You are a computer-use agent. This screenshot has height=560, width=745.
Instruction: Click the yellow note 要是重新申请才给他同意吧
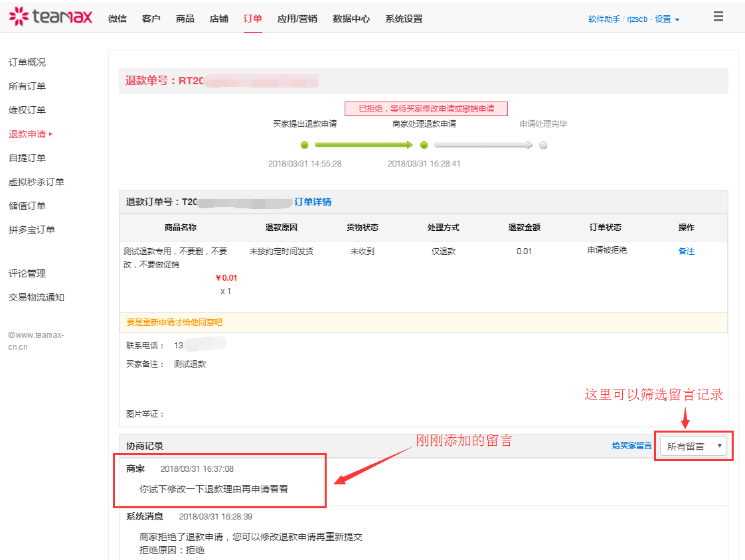click(175, 322)
